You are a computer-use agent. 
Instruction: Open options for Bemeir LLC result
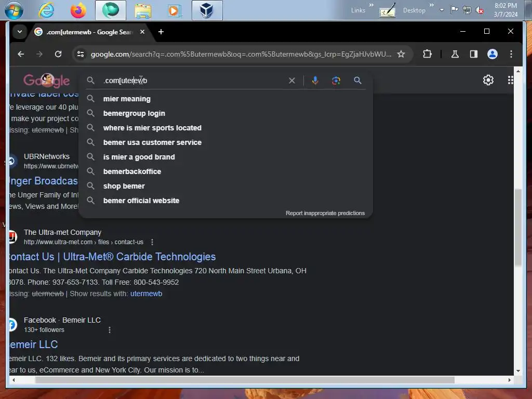pyautogui.click(x=109, y=330)
